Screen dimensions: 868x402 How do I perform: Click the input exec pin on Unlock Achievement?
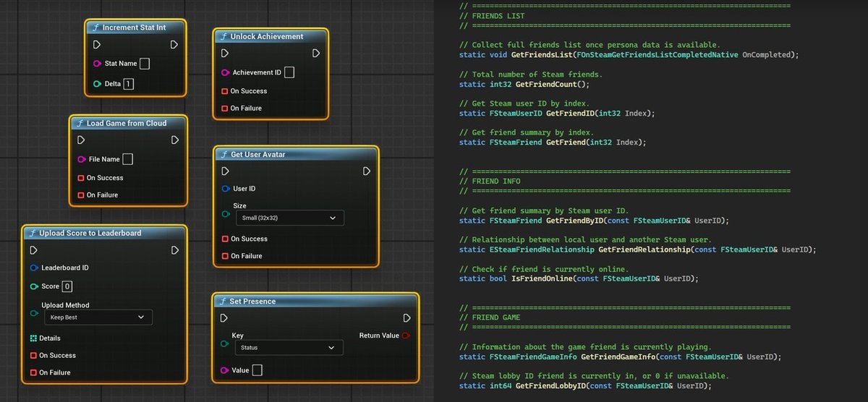pos(225,54)
